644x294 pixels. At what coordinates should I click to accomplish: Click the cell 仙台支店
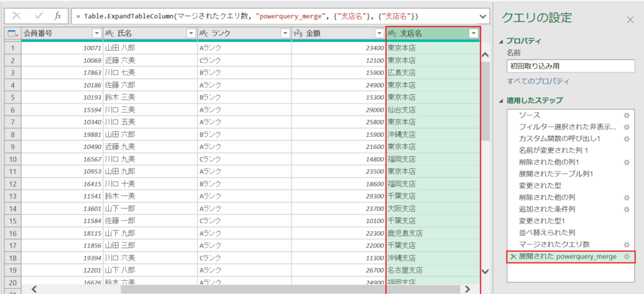pyautogui.click(x=433, y=110)
